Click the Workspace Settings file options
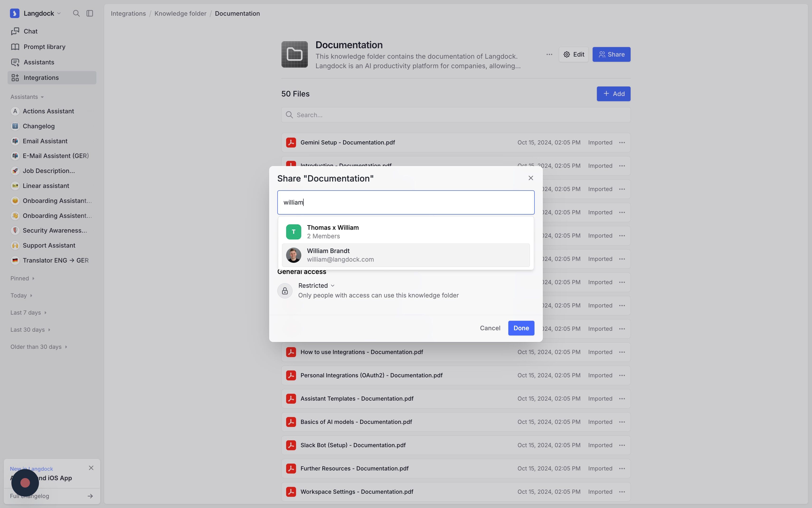This screenshot has height=508, width=812. point(622,492)
